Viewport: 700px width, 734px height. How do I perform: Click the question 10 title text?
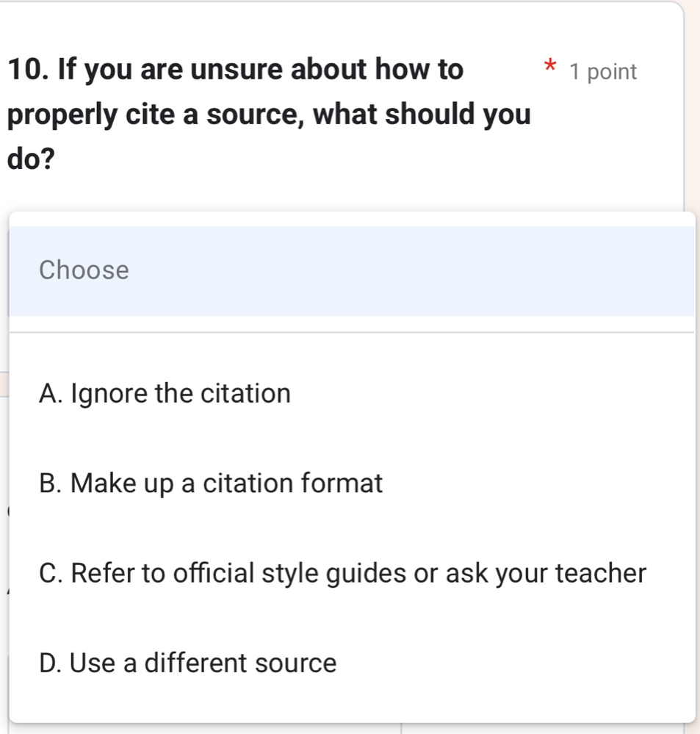point(268,115)
